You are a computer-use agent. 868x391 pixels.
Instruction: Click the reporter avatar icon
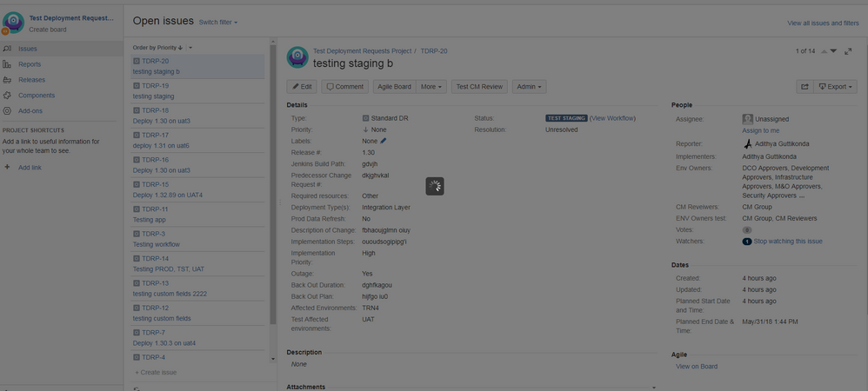[x=747, y=143]
